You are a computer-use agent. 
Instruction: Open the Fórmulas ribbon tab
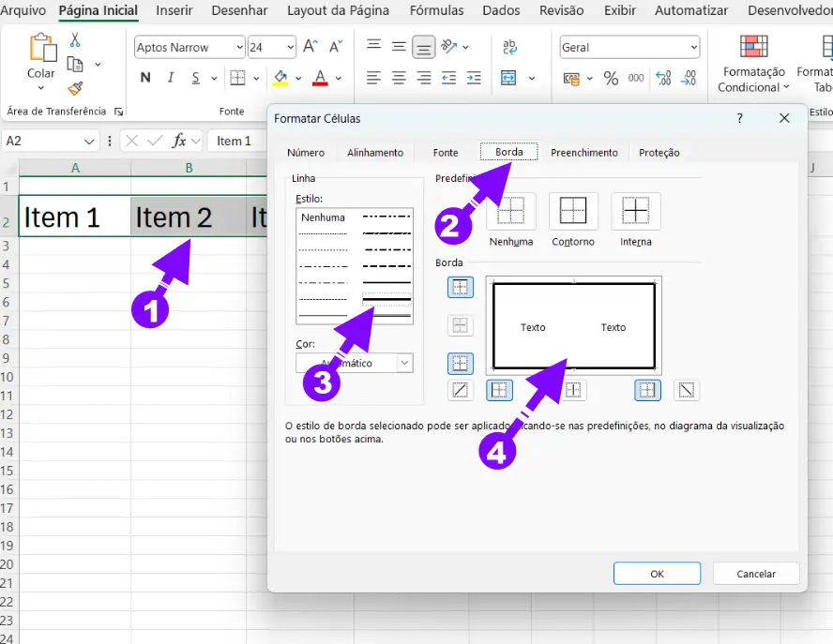pos(436,11)
